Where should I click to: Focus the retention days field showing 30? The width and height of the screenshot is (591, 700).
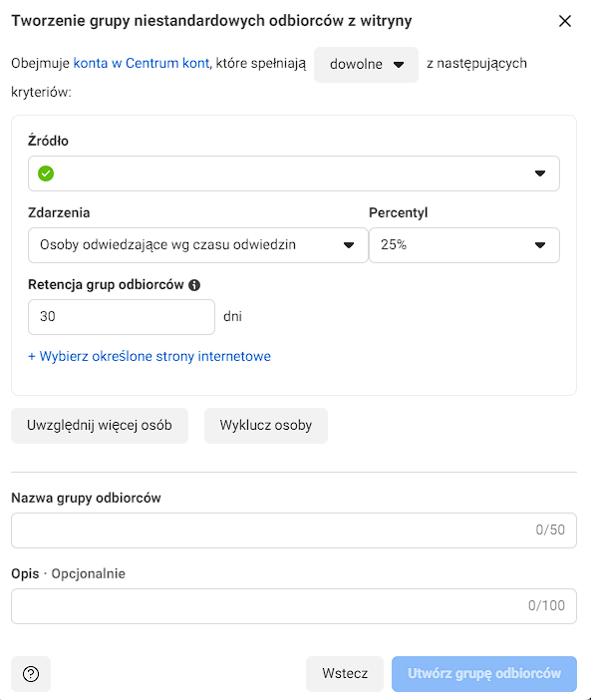click(x=122, y=316)
